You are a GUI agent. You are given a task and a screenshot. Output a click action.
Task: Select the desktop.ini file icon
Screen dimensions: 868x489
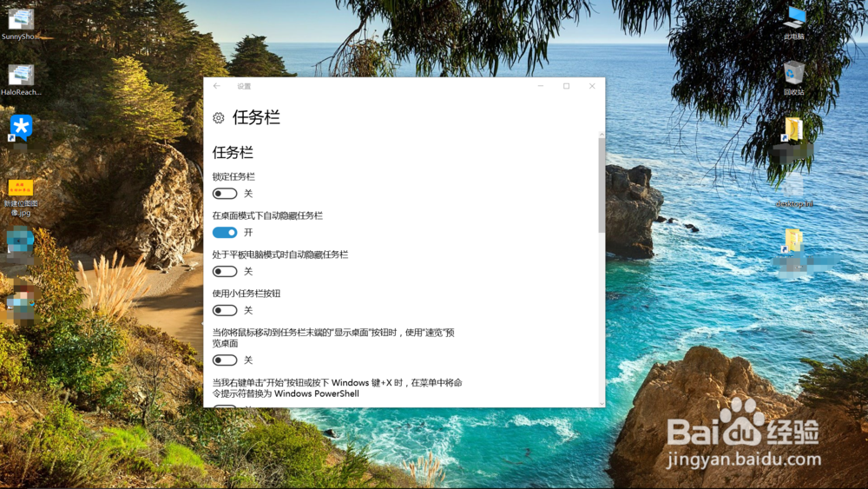[794, 192]
